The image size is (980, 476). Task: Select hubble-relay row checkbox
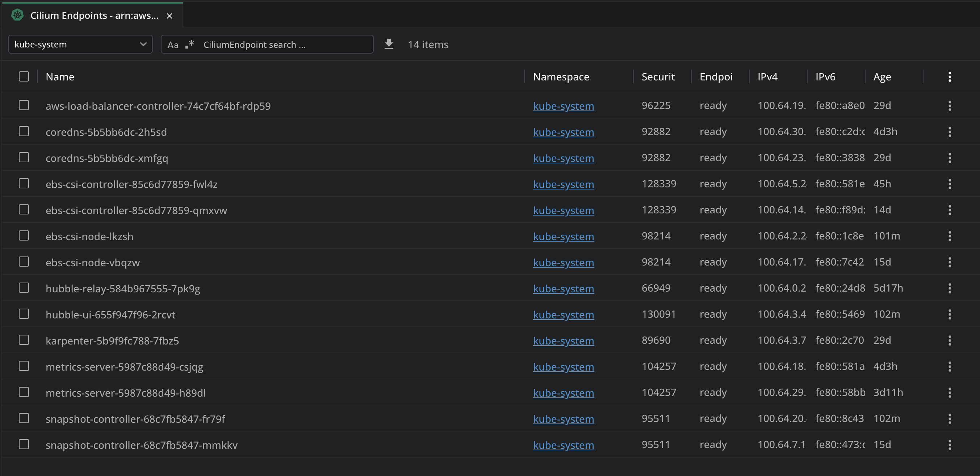tap(24, 288)
